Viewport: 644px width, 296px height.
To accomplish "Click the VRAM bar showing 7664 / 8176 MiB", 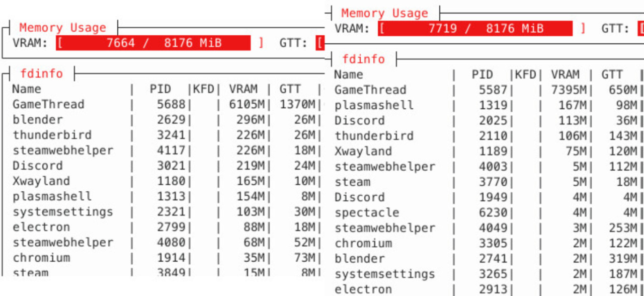I will (153, 43).
